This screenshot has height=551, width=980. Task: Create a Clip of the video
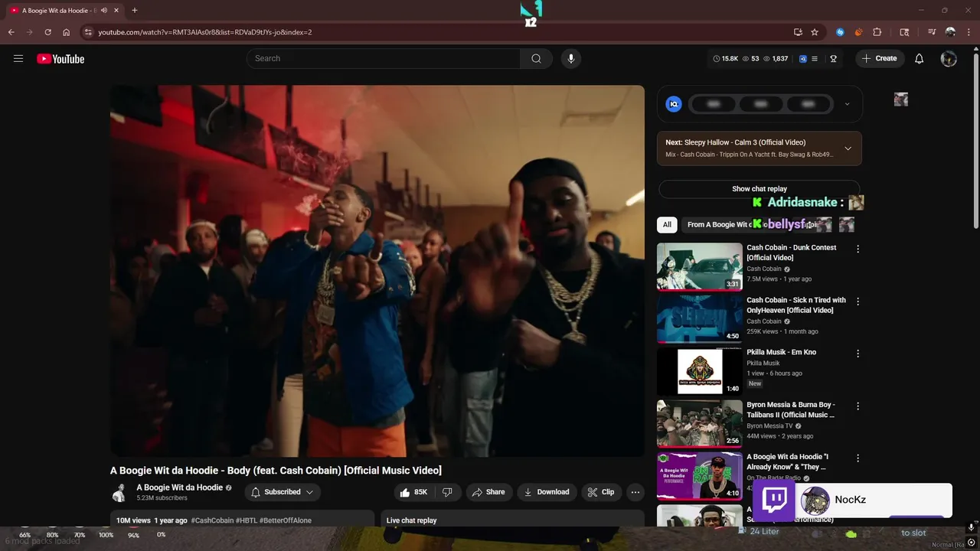601,492
